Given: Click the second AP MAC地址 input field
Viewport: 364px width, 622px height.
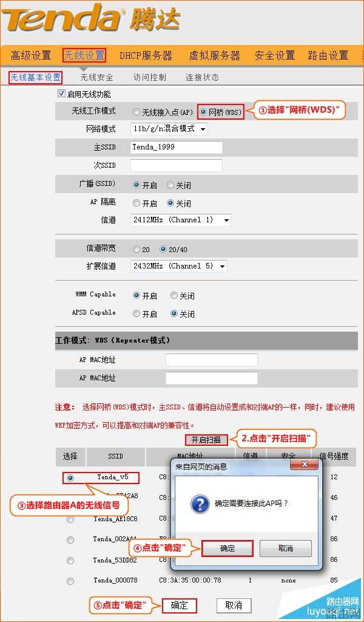Looking at the screenshot, I should [x=212, y=378].
